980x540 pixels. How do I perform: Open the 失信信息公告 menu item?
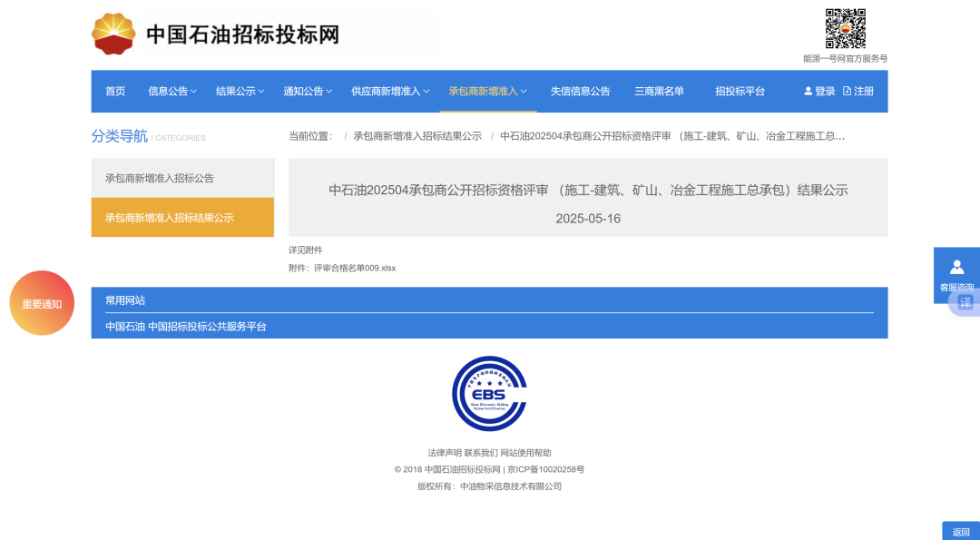[580, 92]
